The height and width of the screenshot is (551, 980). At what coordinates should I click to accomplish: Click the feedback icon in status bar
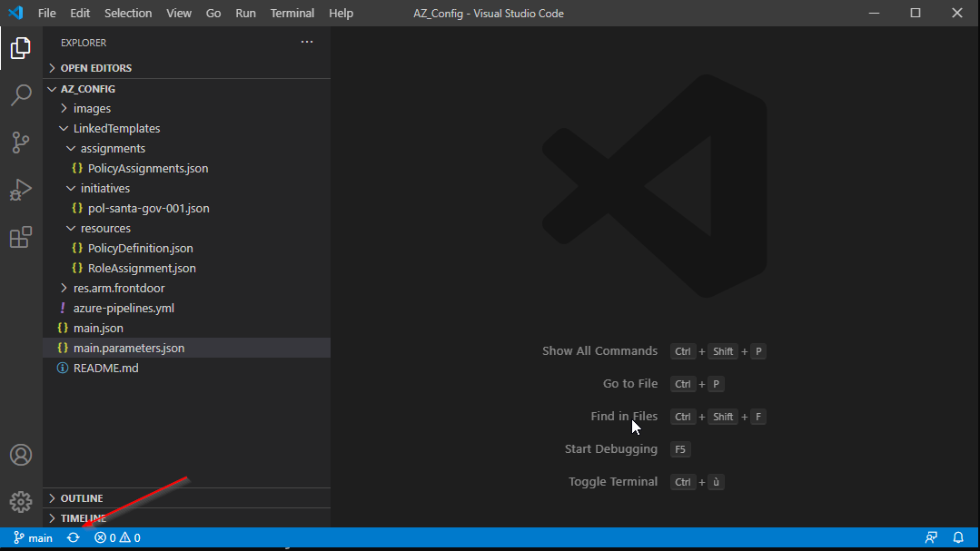[x=931, y=538]
